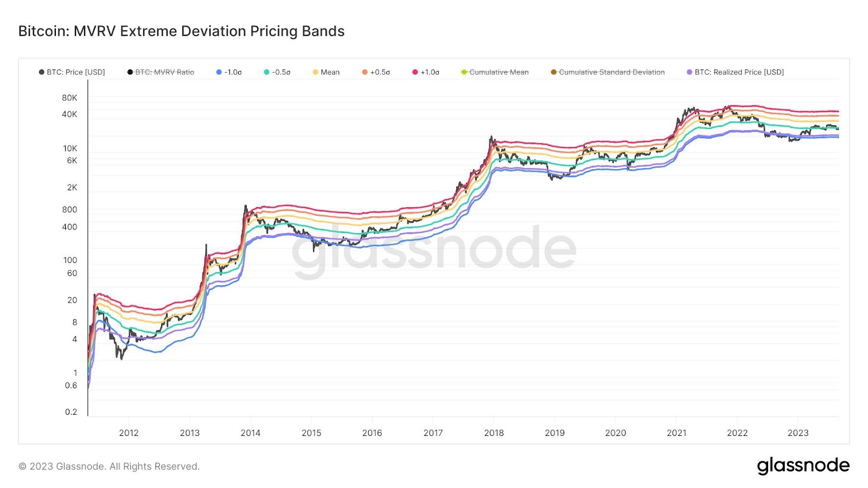868x488 pixels.
Task: Enable the Cumulative Mean series
Action: [495, 72]
